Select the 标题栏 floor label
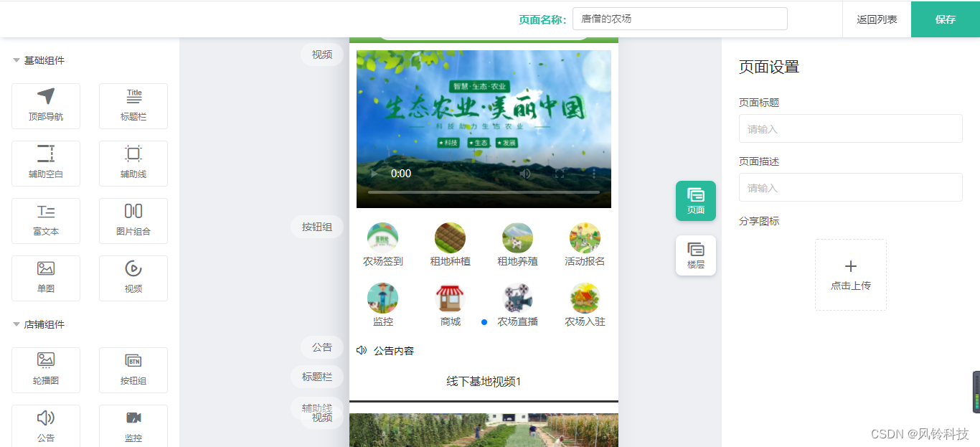 317,377
